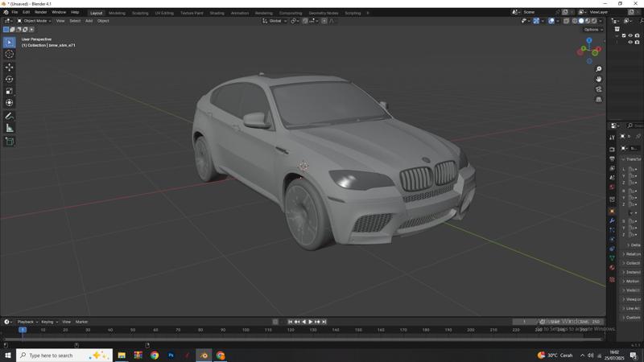The image size is (644, 362).
Task: Pick the Rotate tool
Action: click(9, 79)
